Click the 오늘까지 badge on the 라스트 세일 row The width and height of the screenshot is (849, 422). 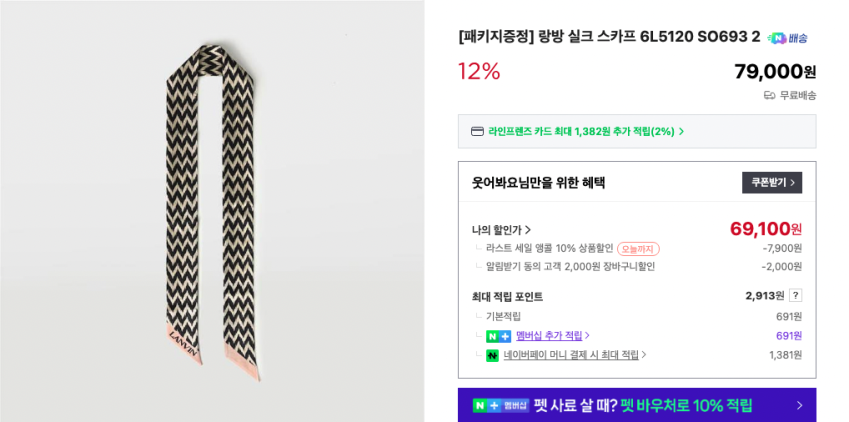(x=638, y=248)
